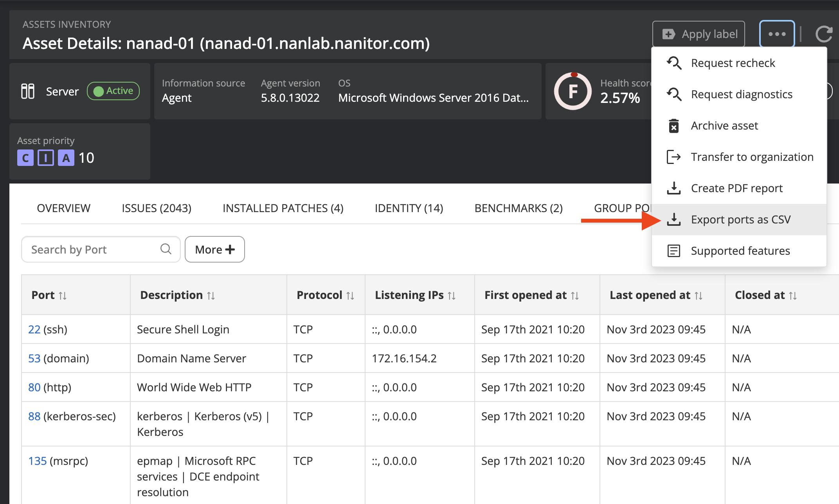Select Archive asset trash icon entry
839x504 pixels.
point(673,126)
